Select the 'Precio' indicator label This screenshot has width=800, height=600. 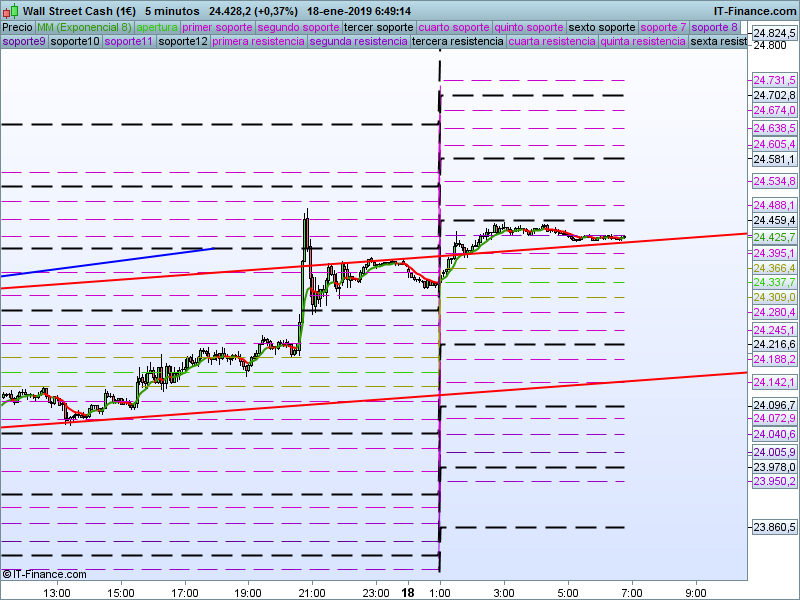(x=17, y=28)
